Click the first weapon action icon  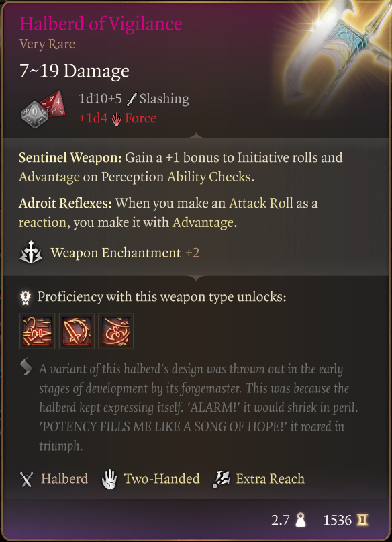[38, 331]
